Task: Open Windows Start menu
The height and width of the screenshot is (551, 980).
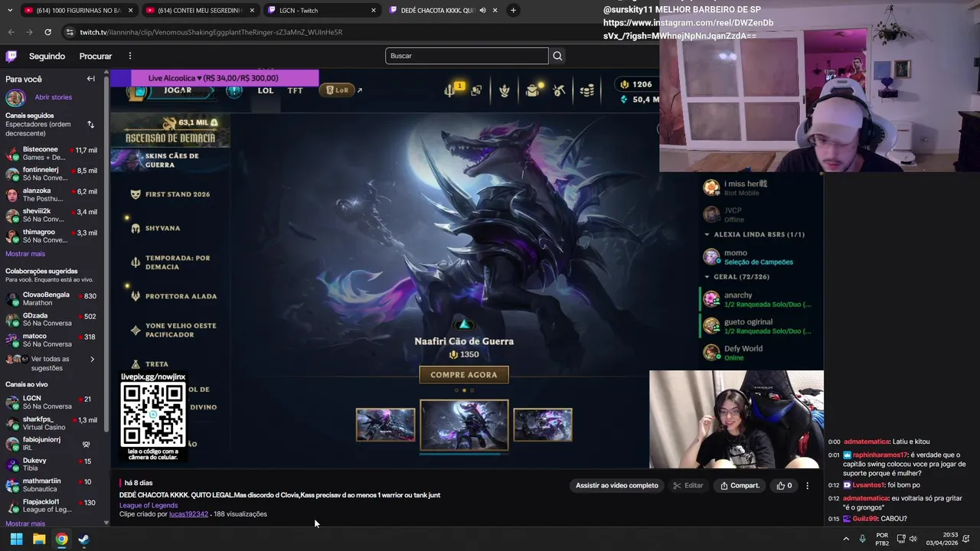Action: click(x=16, y=539)
